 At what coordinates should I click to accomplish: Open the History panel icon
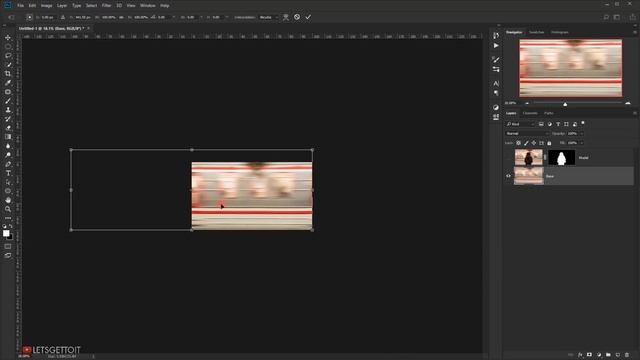coord(496,36)
